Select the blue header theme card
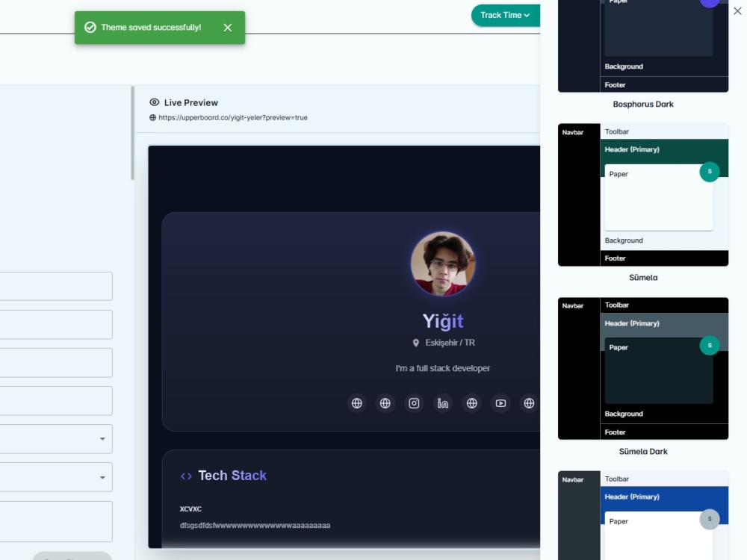This screenshot has width=747, height=560. click(643, 516)
